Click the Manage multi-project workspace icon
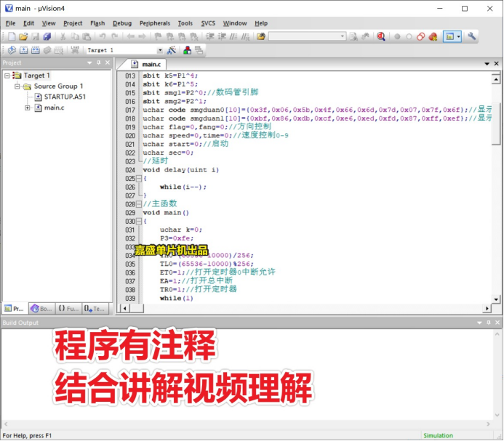This screenshot has width=504, height=441. pyautogui.click(x=199, y=50)
